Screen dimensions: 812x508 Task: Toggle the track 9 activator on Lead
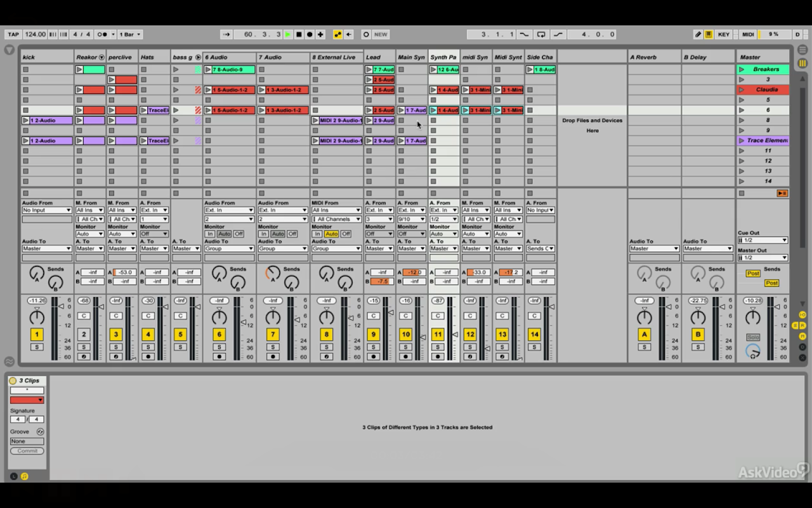point(374,335)
